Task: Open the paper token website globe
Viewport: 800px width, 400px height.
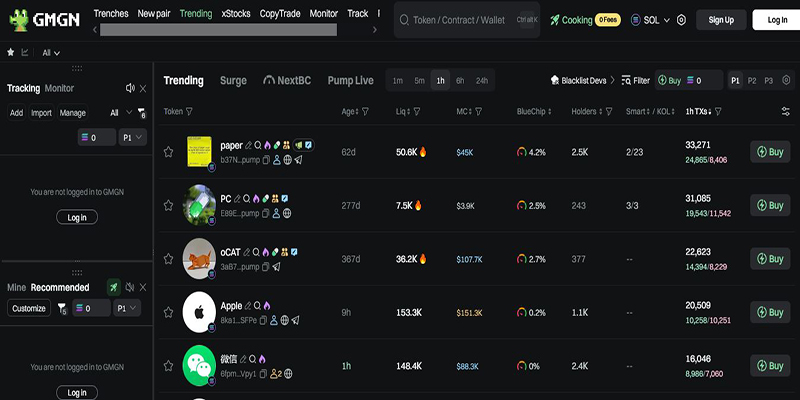Action: [x=287, y=160]
